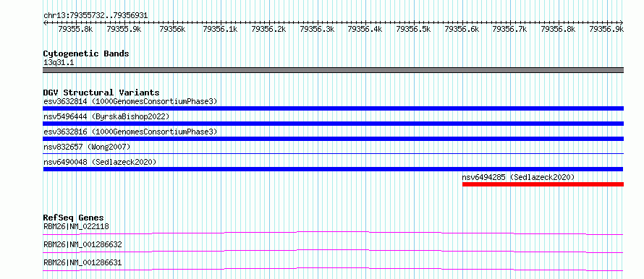The height and width of the screenshot is (279, 644).
Task: Click the 79356.6k ruler tick label
Action: tap(462, 29)
